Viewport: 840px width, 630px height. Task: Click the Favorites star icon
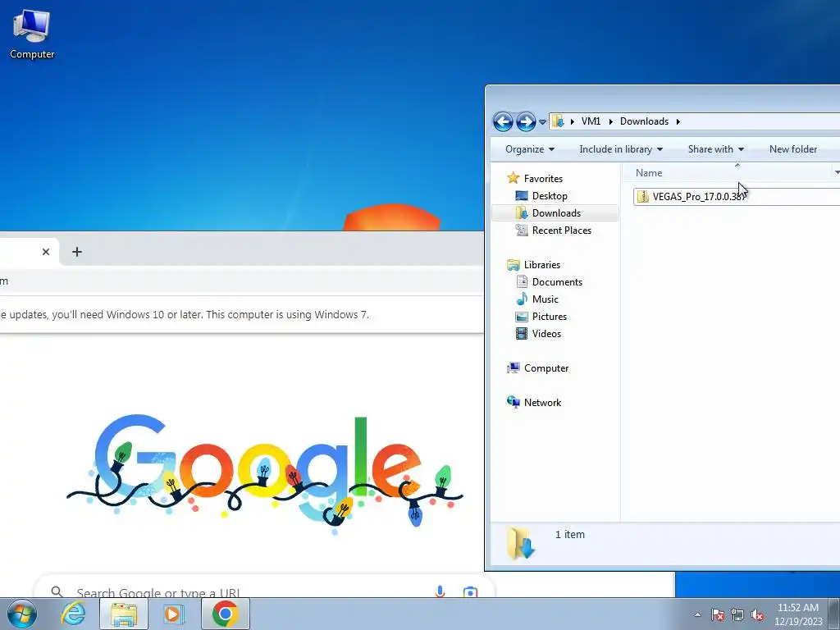[x=513, y=177]
